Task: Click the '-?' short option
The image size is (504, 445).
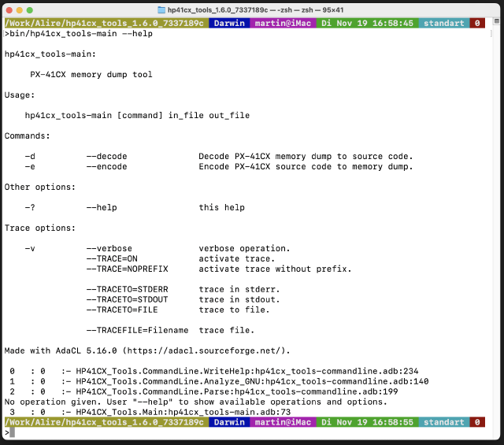Action: pos(30,207)
